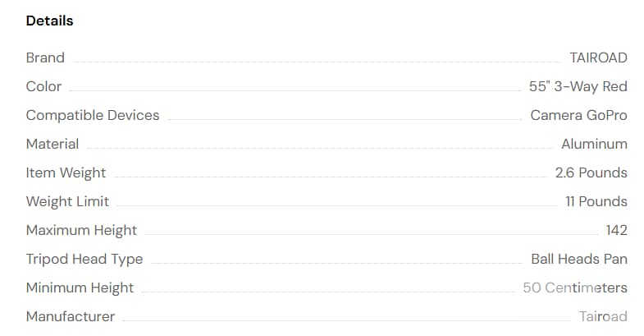Click the Color row label
Viewport: 644px width, 336px height.
(x=43, y=87)
